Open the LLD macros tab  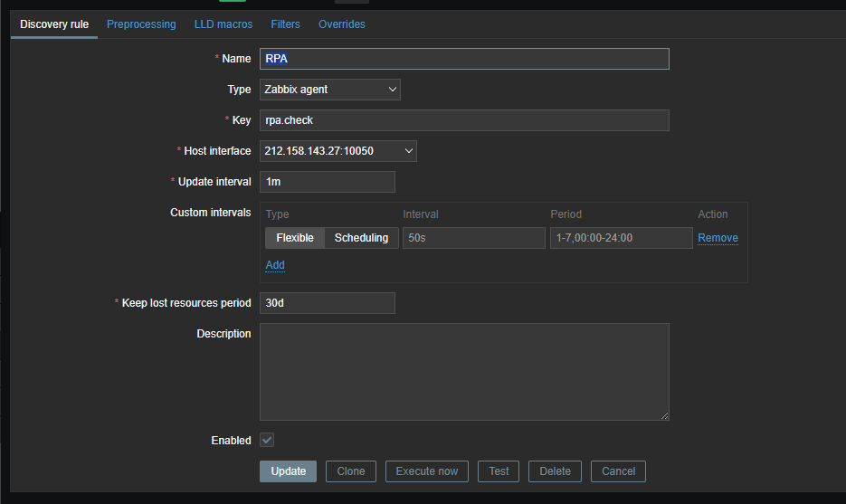(223, 24)
